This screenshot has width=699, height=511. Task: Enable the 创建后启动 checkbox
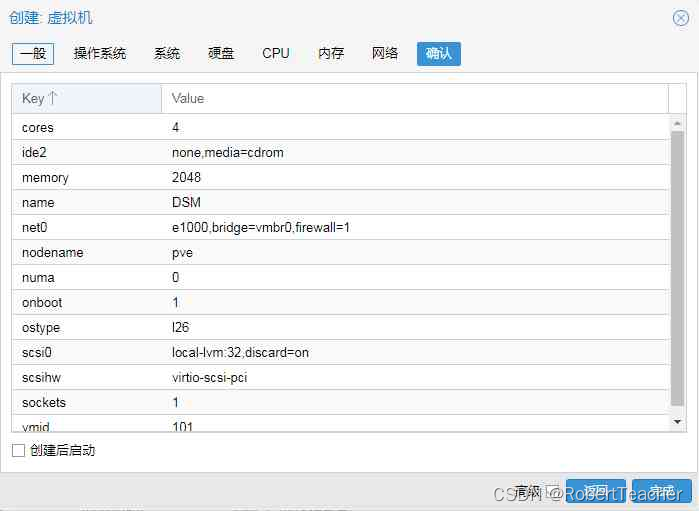18,450
